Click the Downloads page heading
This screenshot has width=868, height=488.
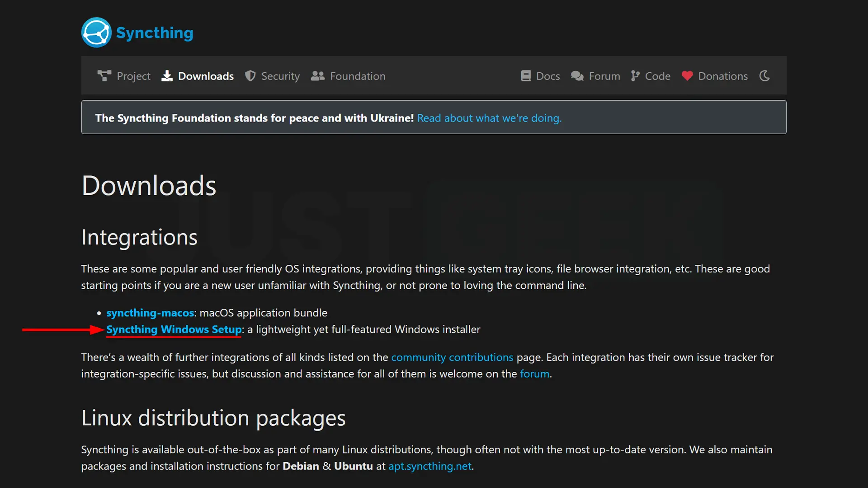click(x=149, y=186)
